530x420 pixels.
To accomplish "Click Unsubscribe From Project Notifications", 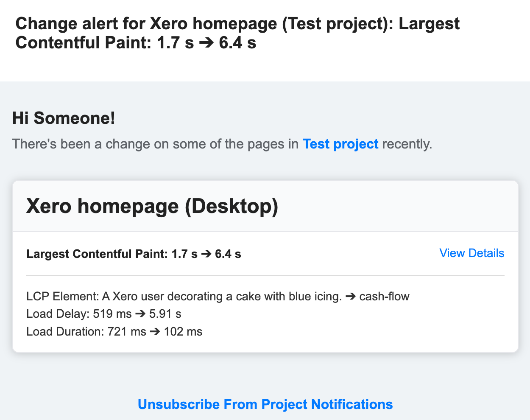I will tap(265, 404).
